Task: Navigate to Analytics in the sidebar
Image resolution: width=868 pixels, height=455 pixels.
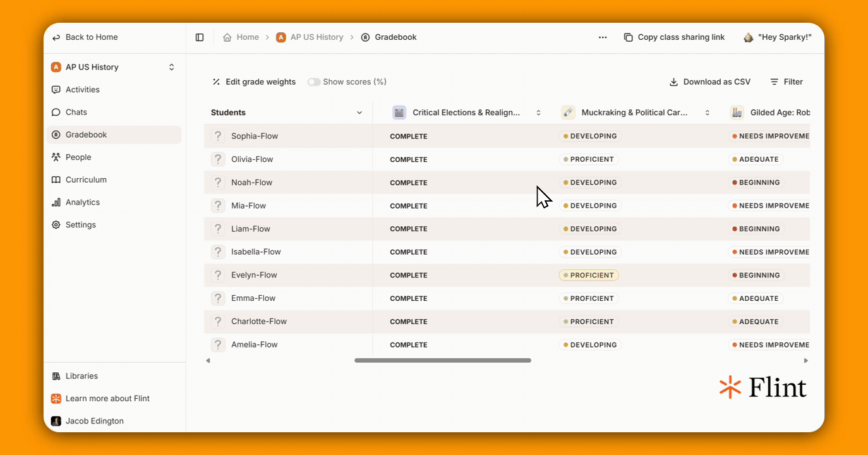Action: click(x=114, y=202)
